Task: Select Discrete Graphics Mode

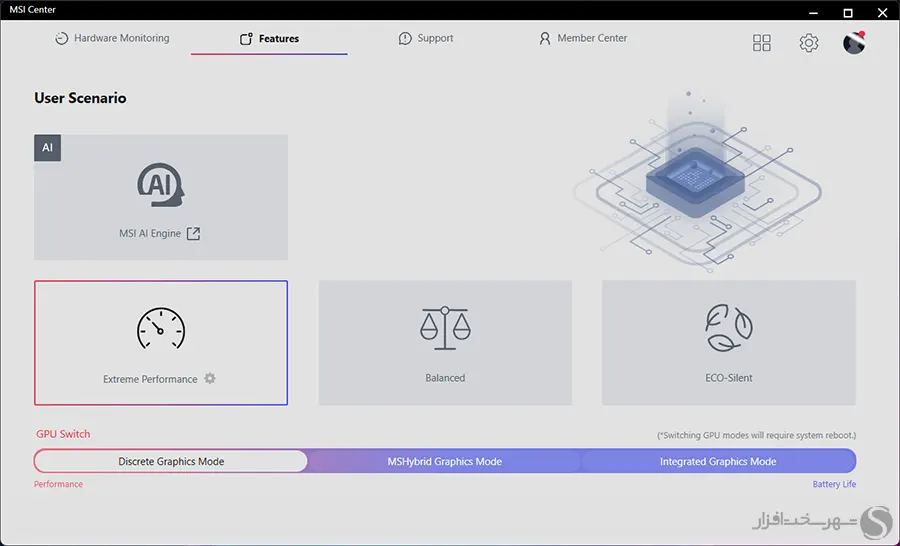Action: (x=171, y=461)
